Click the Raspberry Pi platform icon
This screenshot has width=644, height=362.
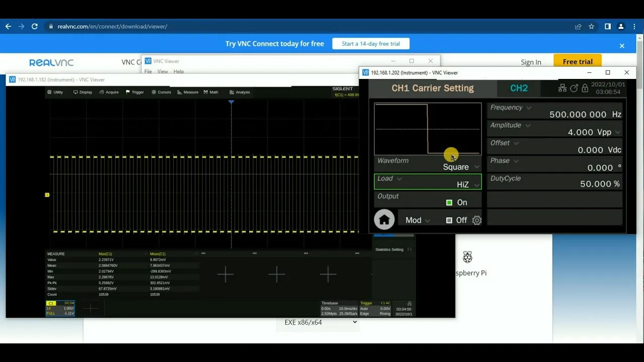pos(467,257)
